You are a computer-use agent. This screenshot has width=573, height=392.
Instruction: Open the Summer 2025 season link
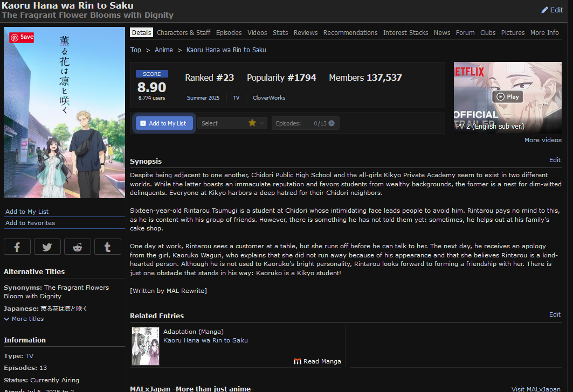(203, 98)
